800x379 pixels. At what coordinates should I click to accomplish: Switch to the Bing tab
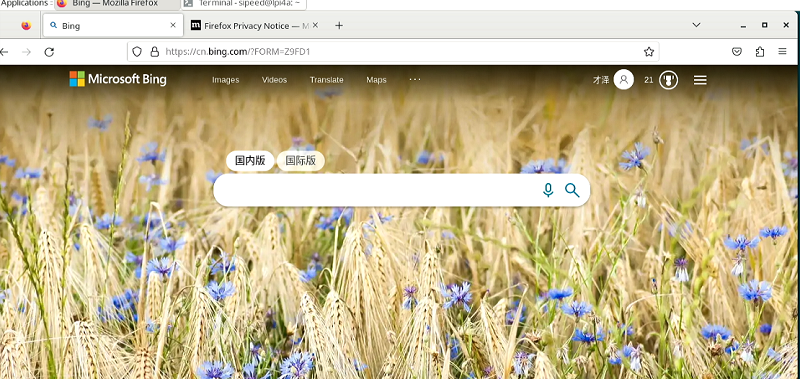(113, 26)
